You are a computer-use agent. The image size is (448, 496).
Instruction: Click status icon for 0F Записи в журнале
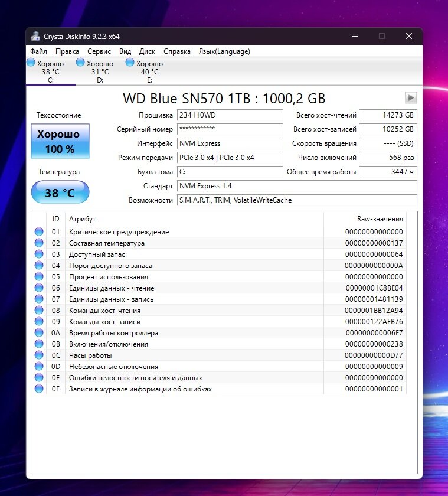(x=39, y=389)
